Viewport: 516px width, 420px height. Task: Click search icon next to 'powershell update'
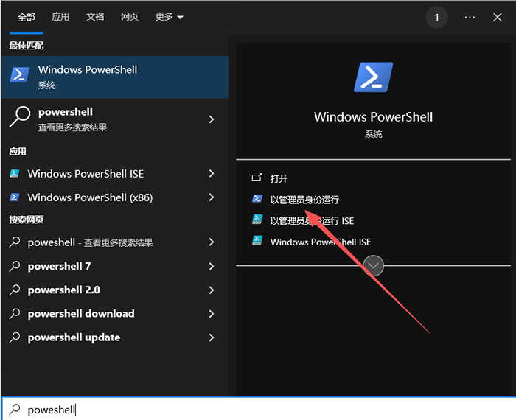(15, 337)
